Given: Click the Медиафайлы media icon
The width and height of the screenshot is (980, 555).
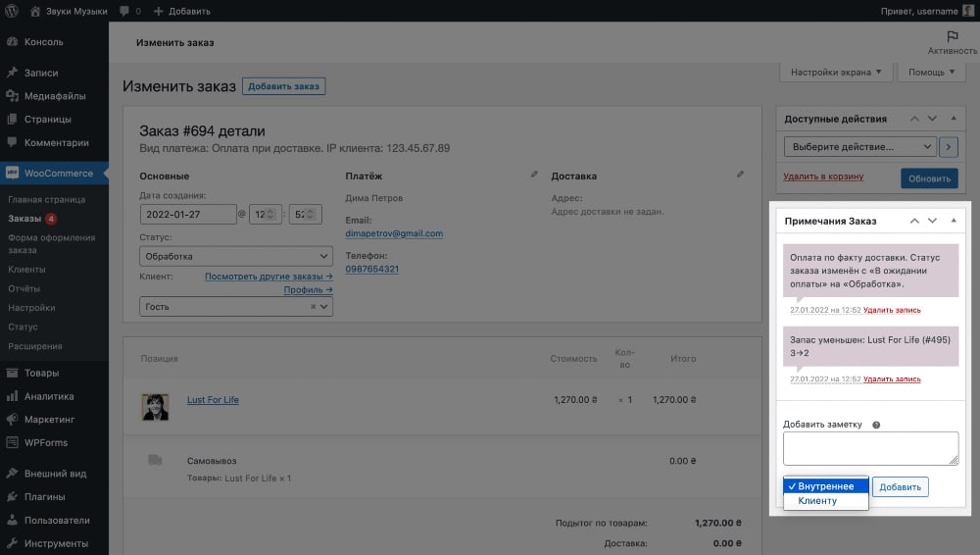Looking at the screenshot, I should click(x=12, y=96).
